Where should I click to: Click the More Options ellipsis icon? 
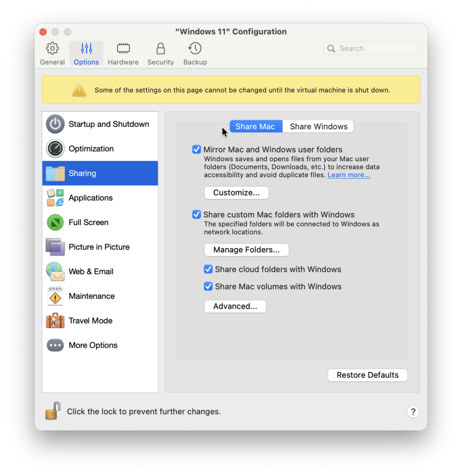[55, 345]
